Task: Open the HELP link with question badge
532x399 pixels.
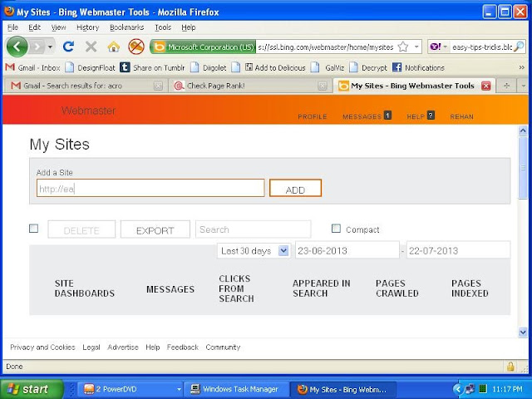Action: coord(421,116)
